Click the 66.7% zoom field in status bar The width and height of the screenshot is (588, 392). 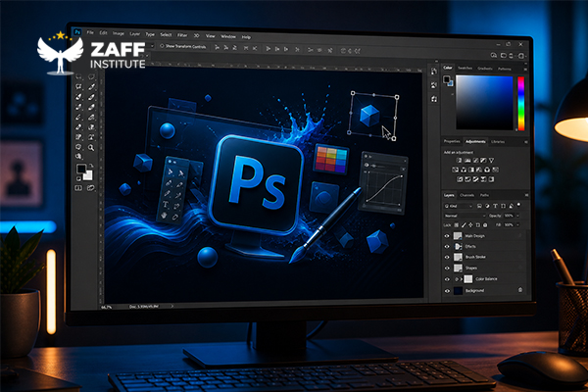click(x=106, y=307)
